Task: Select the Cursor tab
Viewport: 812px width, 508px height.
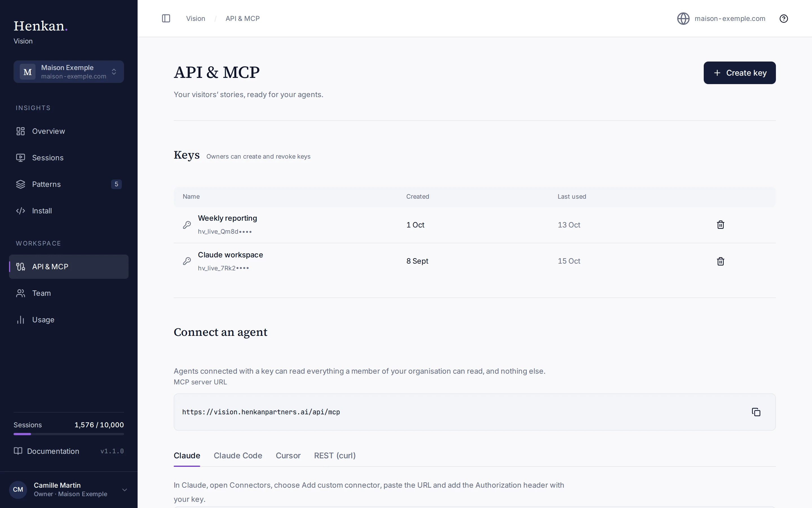Action: pyautogui.click(x=288, y=456)
